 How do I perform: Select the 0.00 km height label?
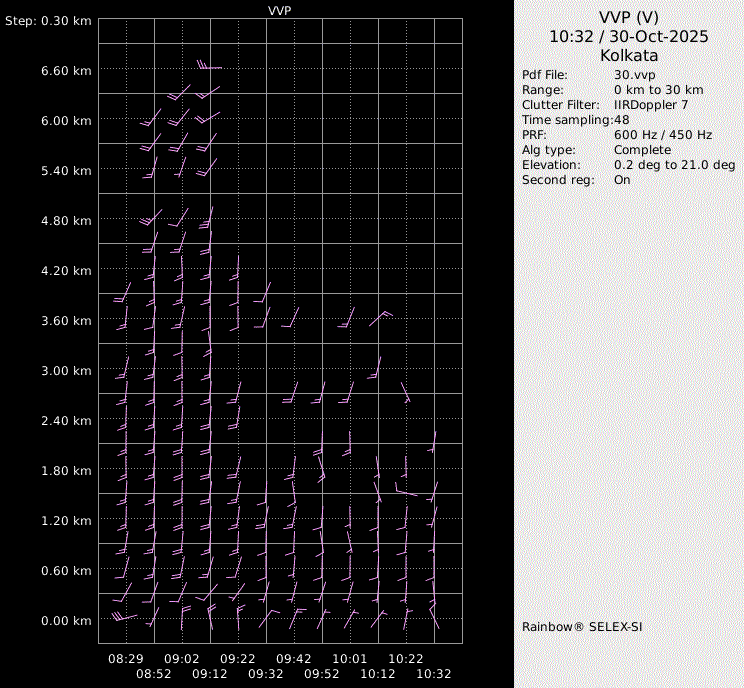click(x=66, y=620)
